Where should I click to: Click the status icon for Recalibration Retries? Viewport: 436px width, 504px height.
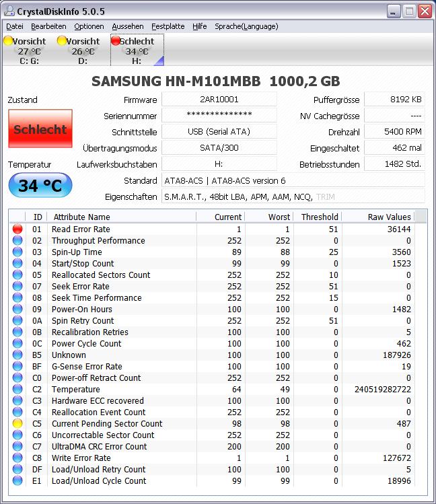click(17, 332)
